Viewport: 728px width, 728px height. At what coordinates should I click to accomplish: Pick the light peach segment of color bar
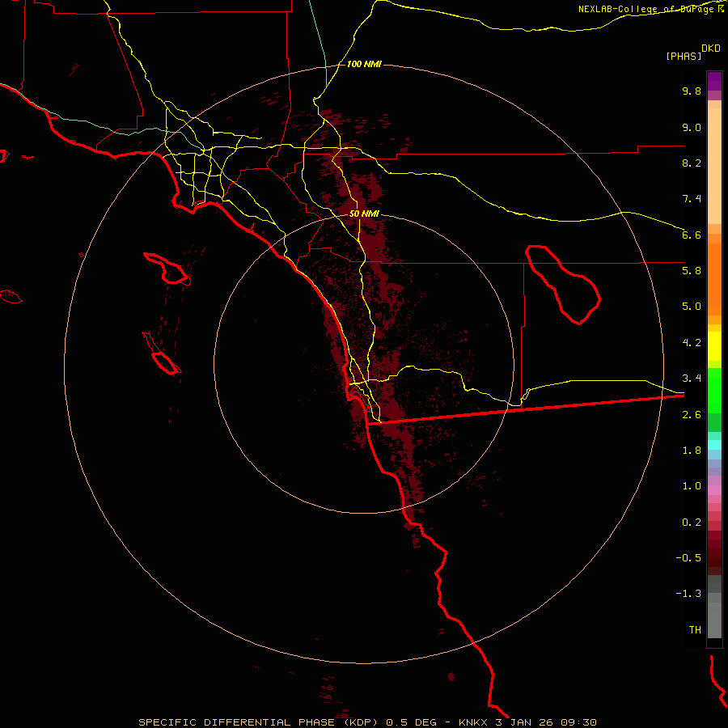(x=714, y=166)
